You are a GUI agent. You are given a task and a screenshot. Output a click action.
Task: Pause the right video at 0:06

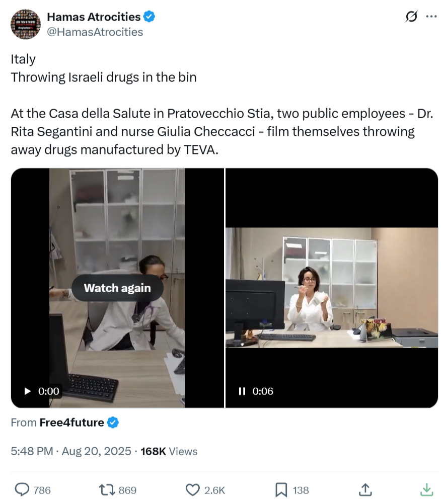pyautogui.click(x=242, y=391)
